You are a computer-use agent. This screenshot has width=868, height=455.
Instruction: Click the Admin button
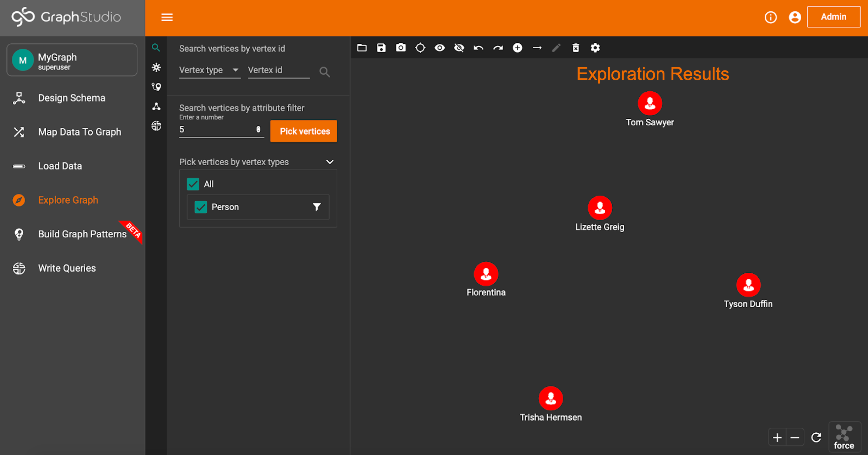[833, 17]
